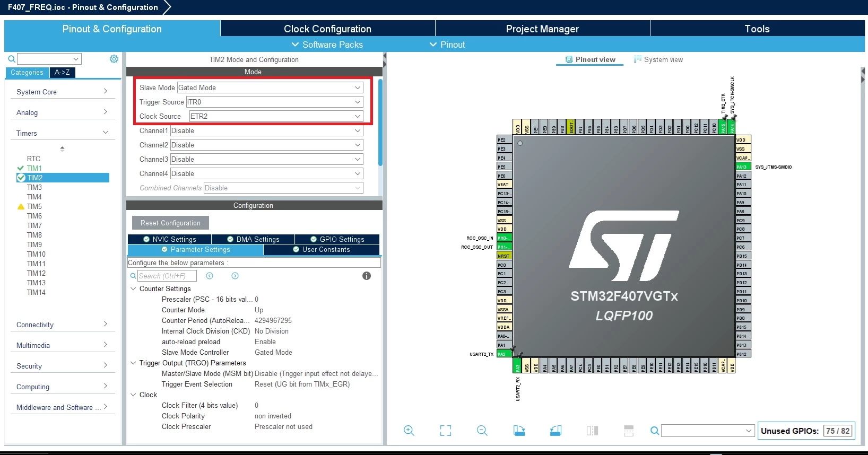Select pin PA13 on the chip
Viewport: 868px width, 455px height.
click(743, 167)
